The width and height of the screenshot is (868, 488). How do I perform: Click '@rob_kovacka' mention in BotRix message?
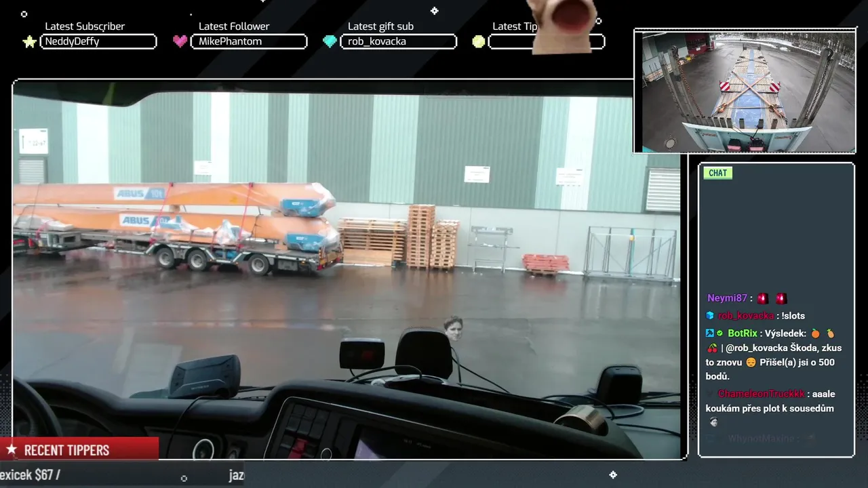[x=757, y=348]
